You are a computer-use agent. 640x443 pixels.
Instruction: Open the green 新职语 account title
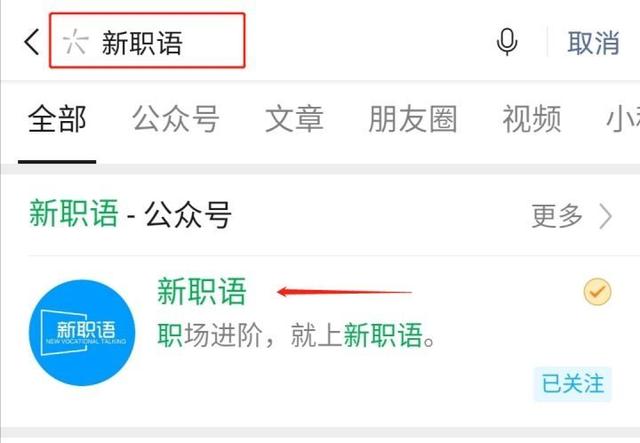pos(202,291)
